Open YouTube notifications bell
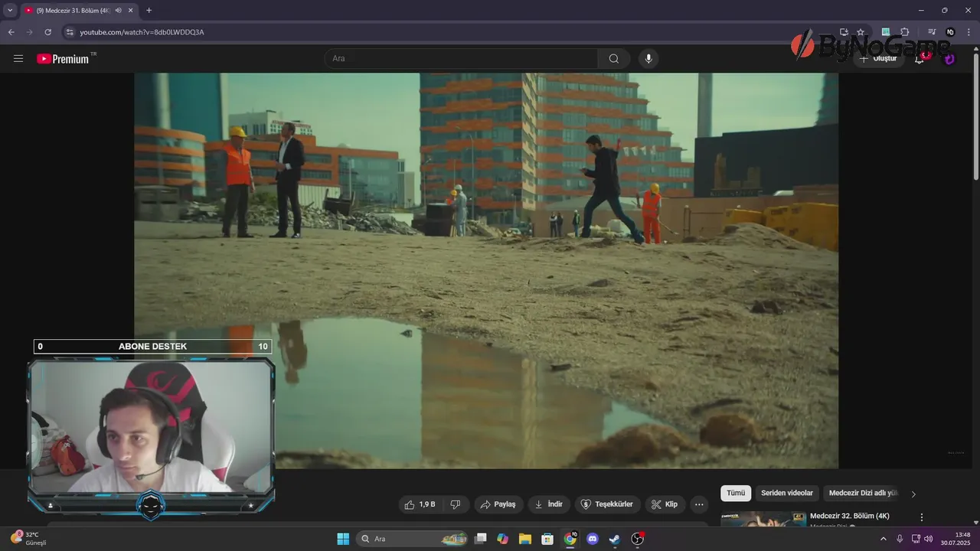This screenshot has height=551, width=980. 920,59
